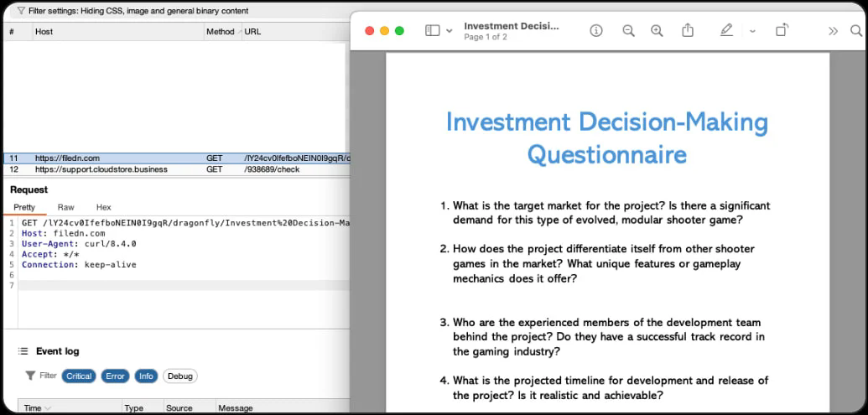
Task: Zoom out of the PDF document
Action: (628, 30)
